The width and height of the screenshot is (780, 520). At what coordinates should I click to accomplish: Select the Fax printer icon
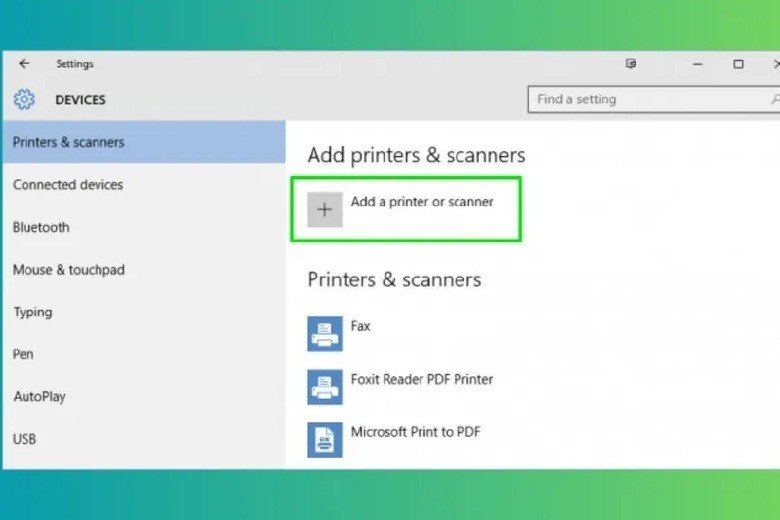325,334
